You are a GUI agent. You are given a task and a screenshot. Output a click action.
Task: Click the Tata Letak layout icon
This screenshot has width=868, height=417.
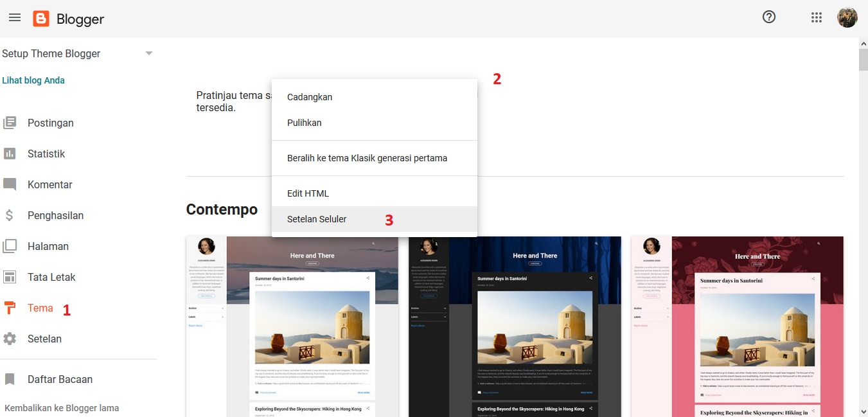click(10, 277)
